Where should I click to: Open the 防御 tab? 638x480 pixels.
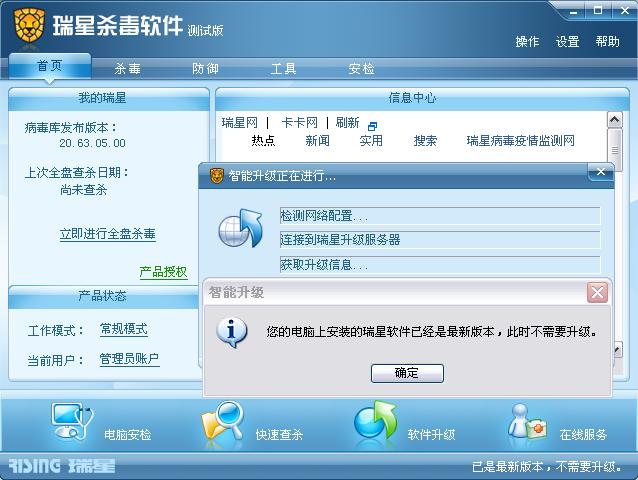[205, 68]
